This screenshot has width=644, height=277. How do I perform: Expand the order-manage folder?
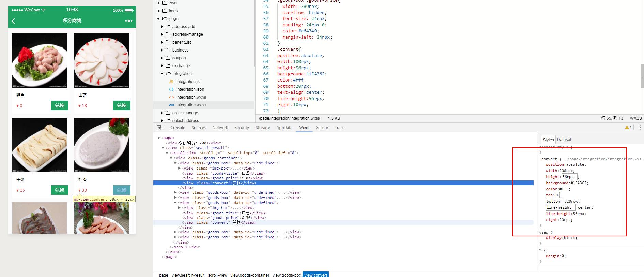tap(162, 113)
